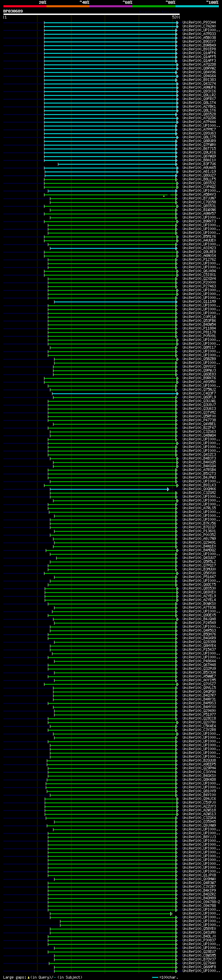This screenshot has height=980, width=222.
Task: Select the UniRef100_A8IJ19 hit name
Action: click(x=199, y=172)
